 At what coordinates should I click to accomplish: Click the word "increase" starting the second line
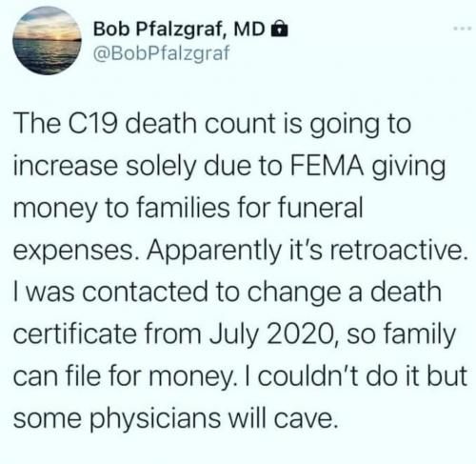click(66, 166)
